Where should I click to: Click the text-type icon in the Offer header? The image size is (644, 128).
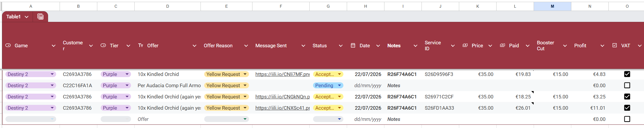coord(141,45)
